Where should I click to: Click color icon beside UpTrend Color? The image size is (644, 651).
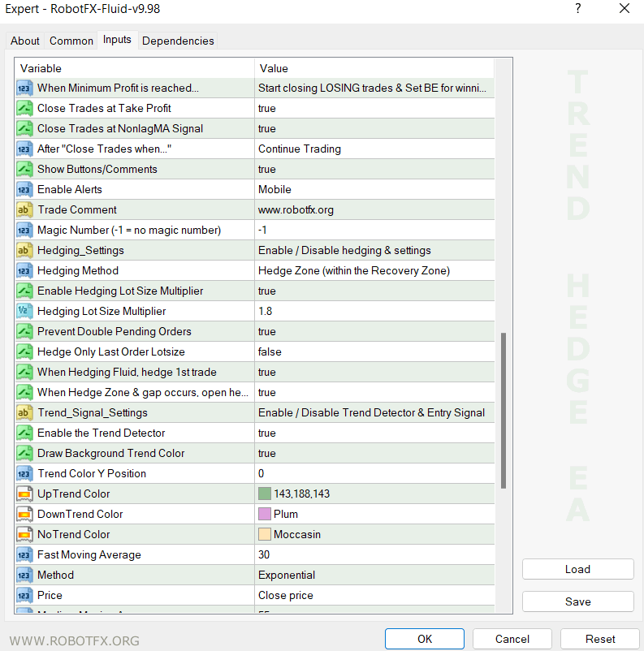24,494
